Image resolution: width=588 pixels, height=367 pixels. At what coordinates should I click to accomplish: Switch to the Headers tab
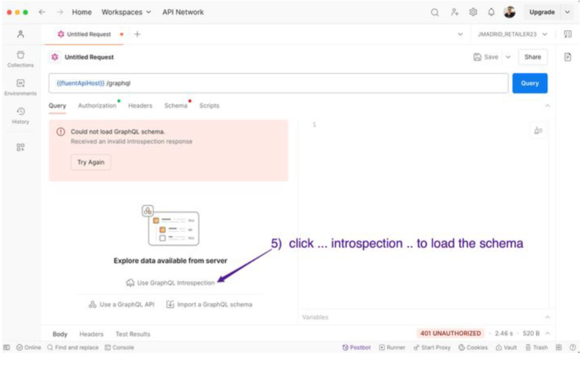click(x=140, y=106)
